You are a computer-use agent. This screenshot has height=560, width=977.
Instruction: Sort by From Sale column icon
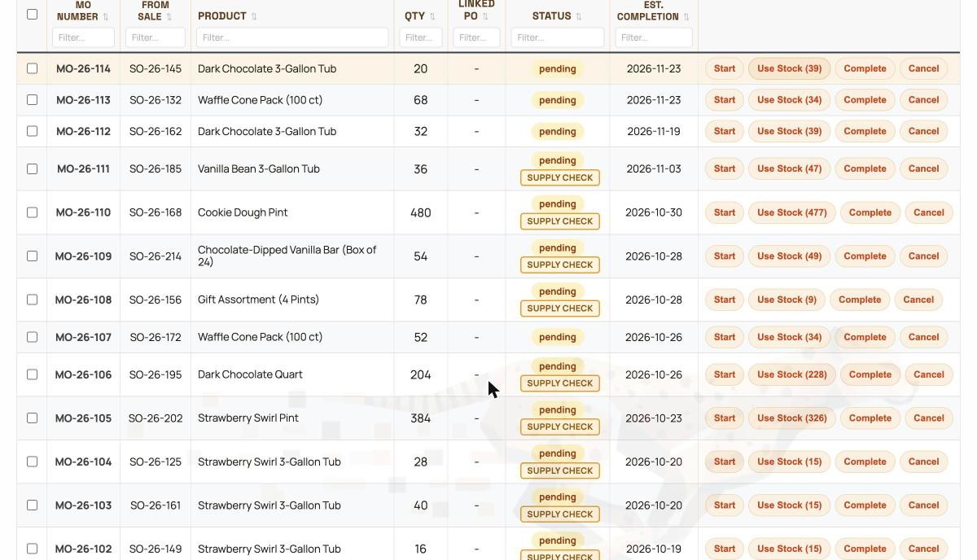click(169, 17)
